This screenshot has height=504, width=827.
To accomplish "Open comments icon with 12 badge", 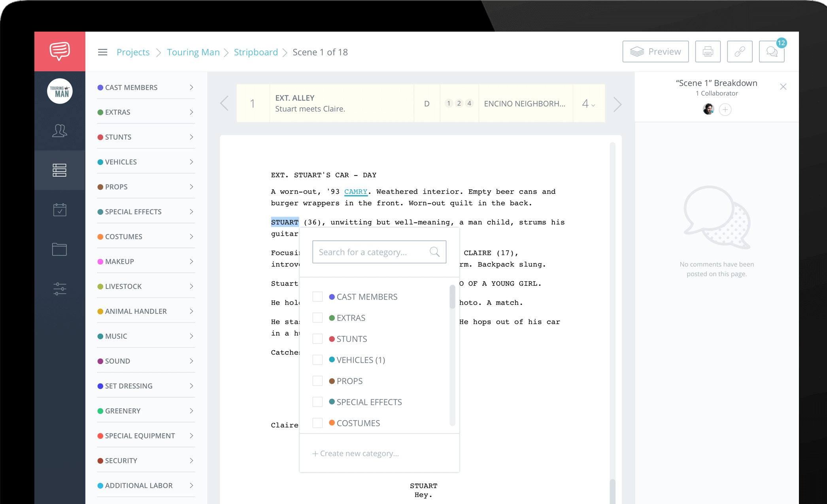I will (x=772, y=51).
